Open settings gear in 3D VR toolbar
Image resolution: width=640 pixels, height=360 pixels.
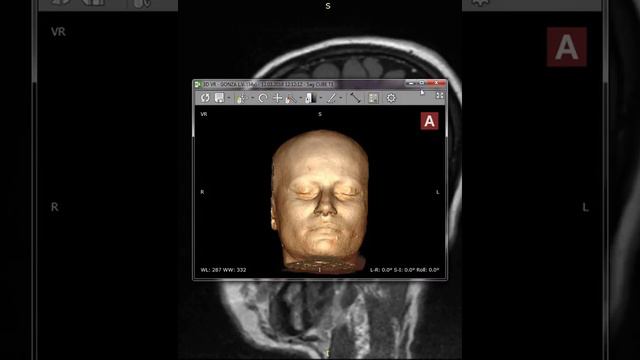coord(391,98)
